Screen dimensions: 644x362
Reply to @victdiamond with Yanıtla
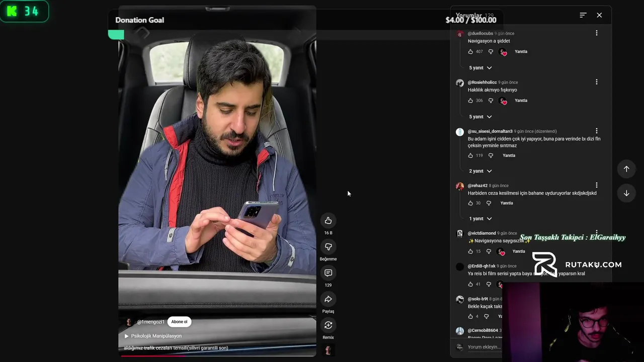(518, 251)
